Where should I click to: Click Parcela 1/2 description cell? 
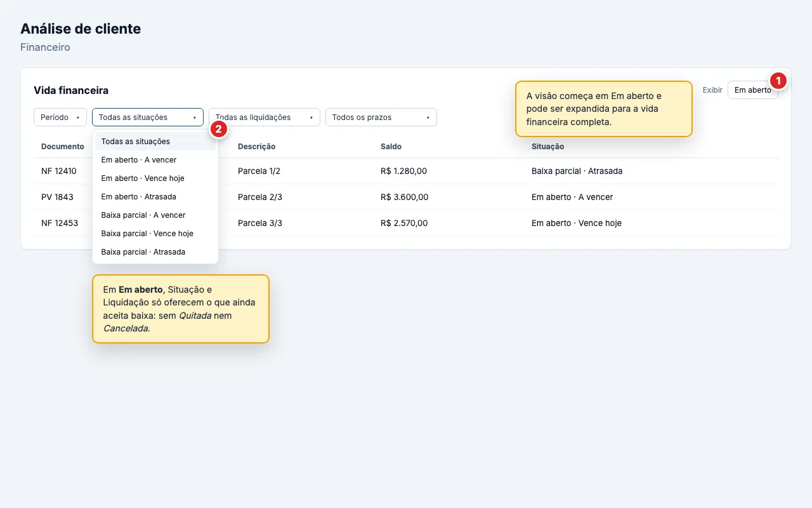click(x=259, y=171)
